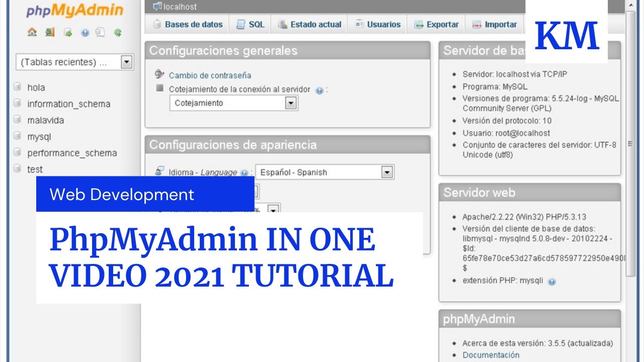Open the information_schema database
This screenshot has height=362, width=644.
point(68,104)
